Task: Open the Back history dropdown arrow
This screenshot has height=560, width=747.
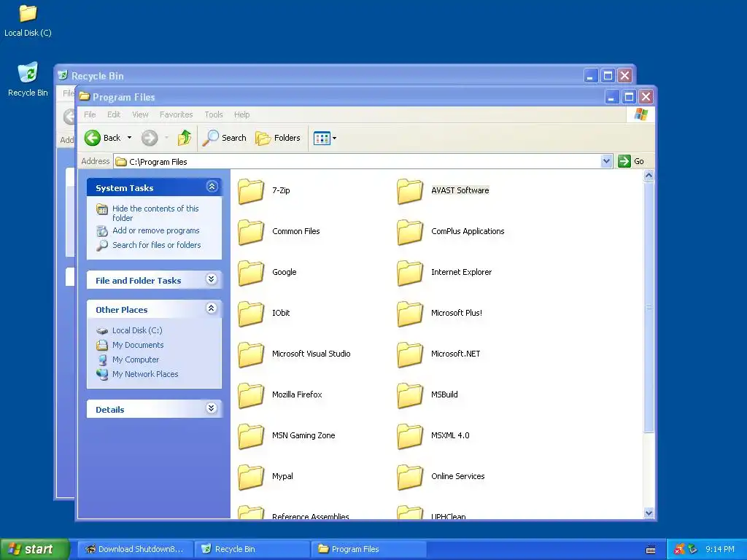Action: coord(129,138)
